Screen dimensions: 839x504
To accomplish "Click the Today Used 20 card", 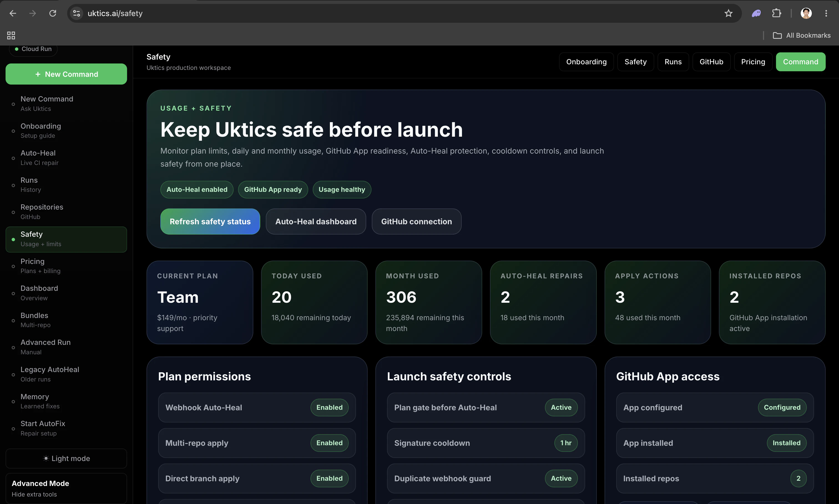I will pos(314,302).
